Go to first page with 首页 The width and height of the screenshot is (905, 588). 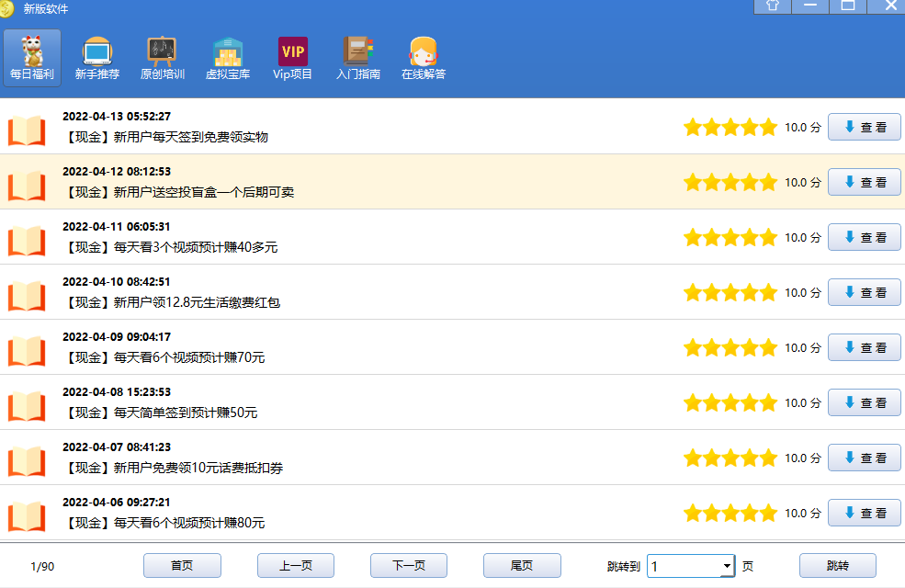tap(182, 566)
